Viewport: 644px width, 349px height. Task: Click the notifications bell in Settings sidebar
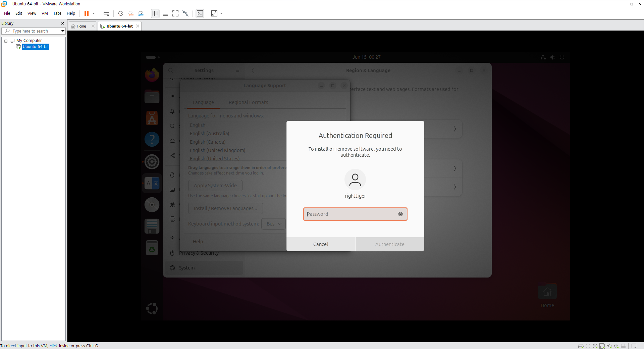[x=172, y=111]
